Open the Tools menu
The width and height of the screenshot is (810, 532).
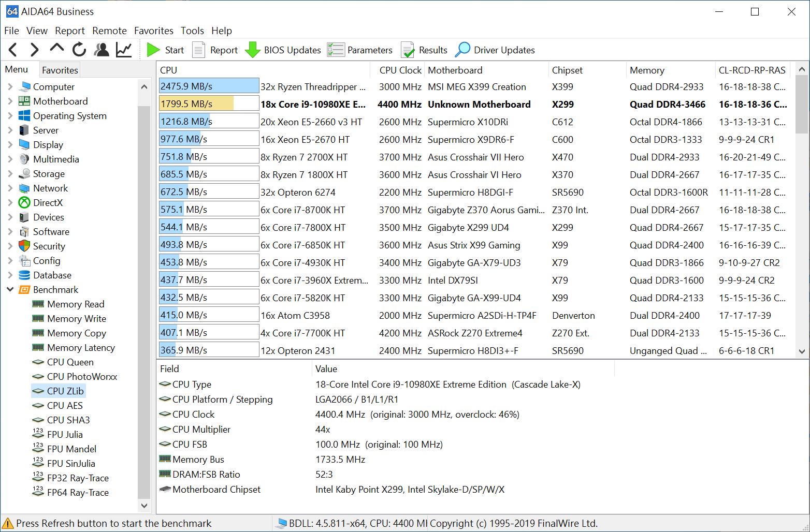(192, 31)
